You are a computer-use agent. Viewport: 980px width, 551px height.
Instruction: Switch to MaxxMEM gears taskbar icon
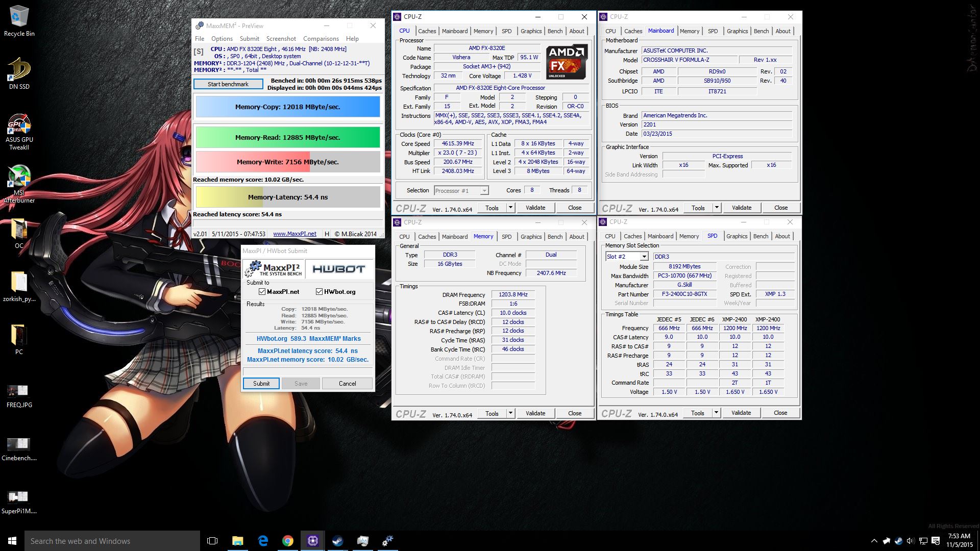tap(387, 541)
